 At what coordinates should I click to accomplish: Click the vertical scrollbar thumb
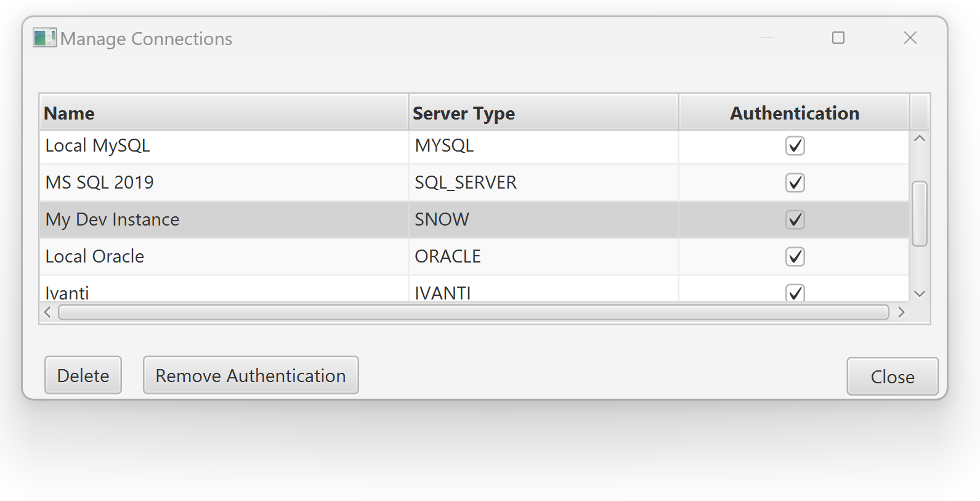tap(920, 214)
